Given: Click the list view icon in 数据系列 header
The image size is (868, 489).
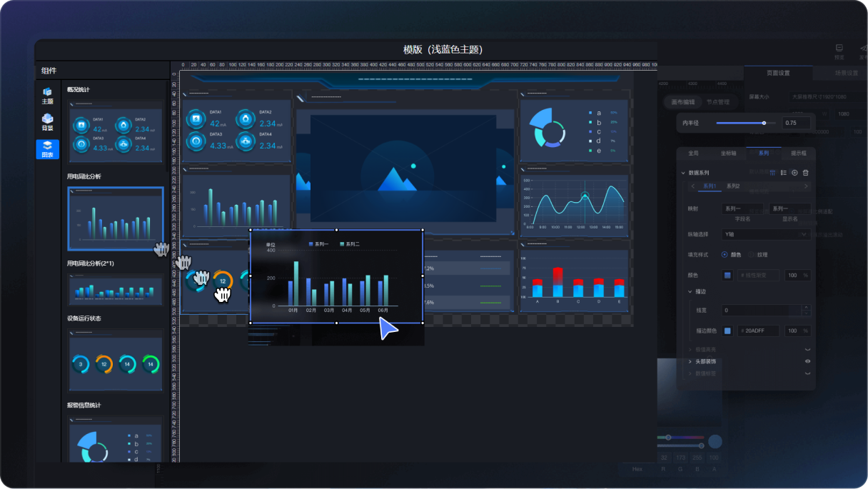Looking at the screenshot, I should (x=784, y=173).
